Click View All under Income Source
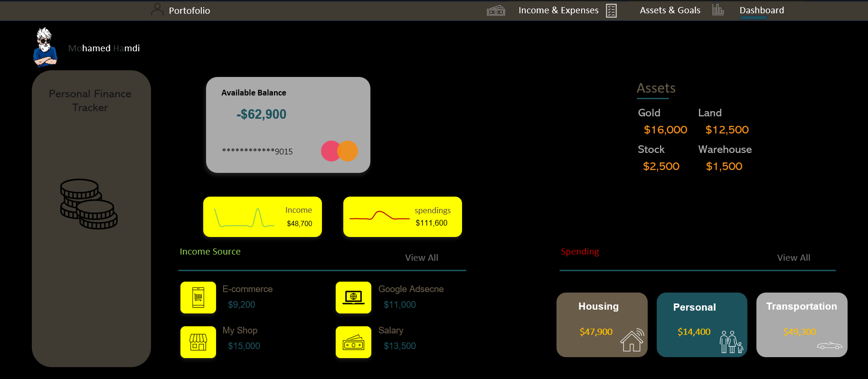The image size is (868, 379). point(421,257)
